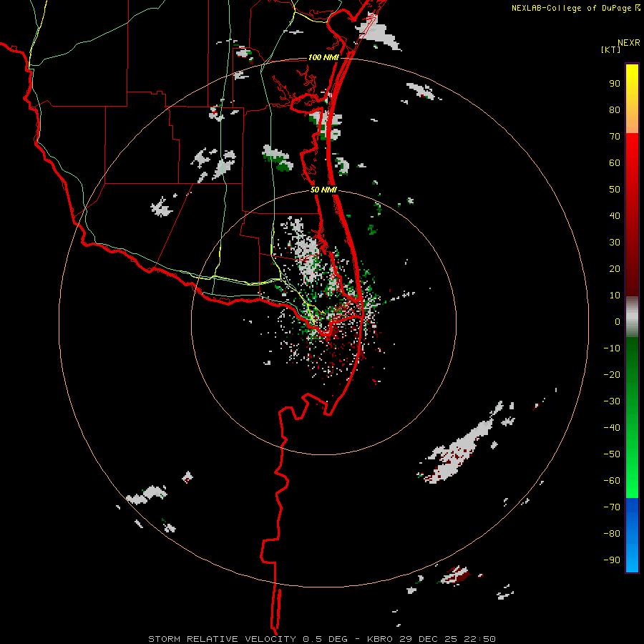This screenshot has width=644, height=644.
Task: Click the 30 value on the velocity scale
Action: pyautogui.click(x=615, y=243)
